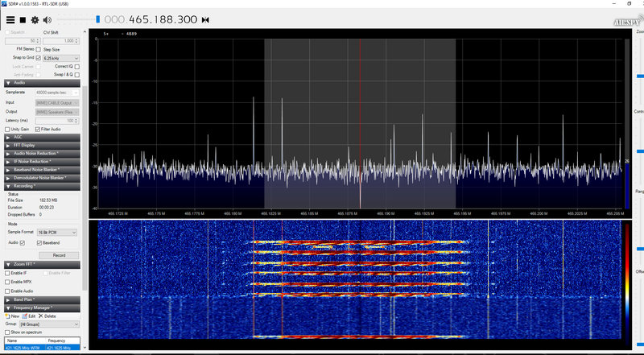Uncheck the Baseband recording checkbox
Image resolution: width=644 pixels, height=355 pixels.
[39, 243]
